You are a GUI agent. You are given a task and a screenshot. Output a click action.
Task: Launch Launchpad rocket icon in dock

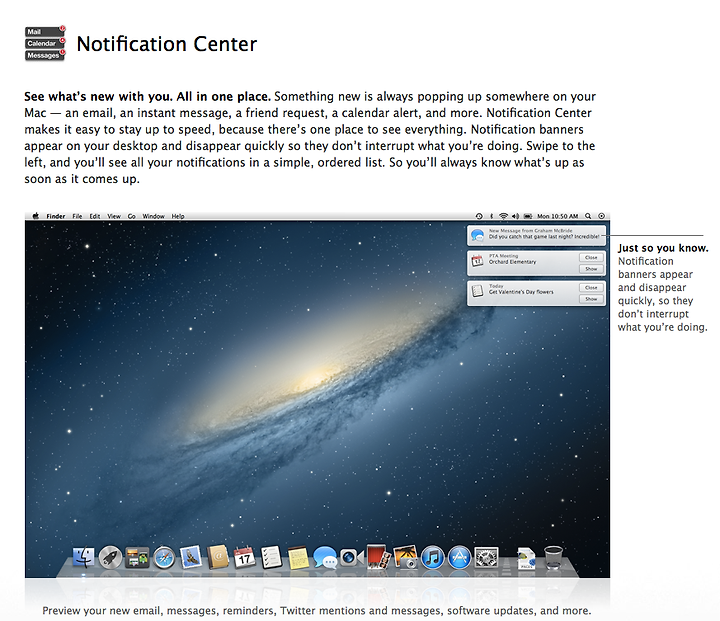coord(110,558)
